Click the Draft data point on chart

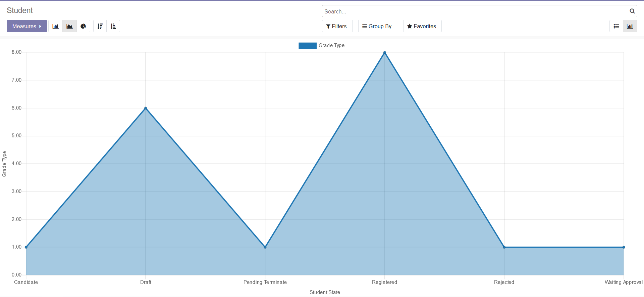[x=146, y=108]
